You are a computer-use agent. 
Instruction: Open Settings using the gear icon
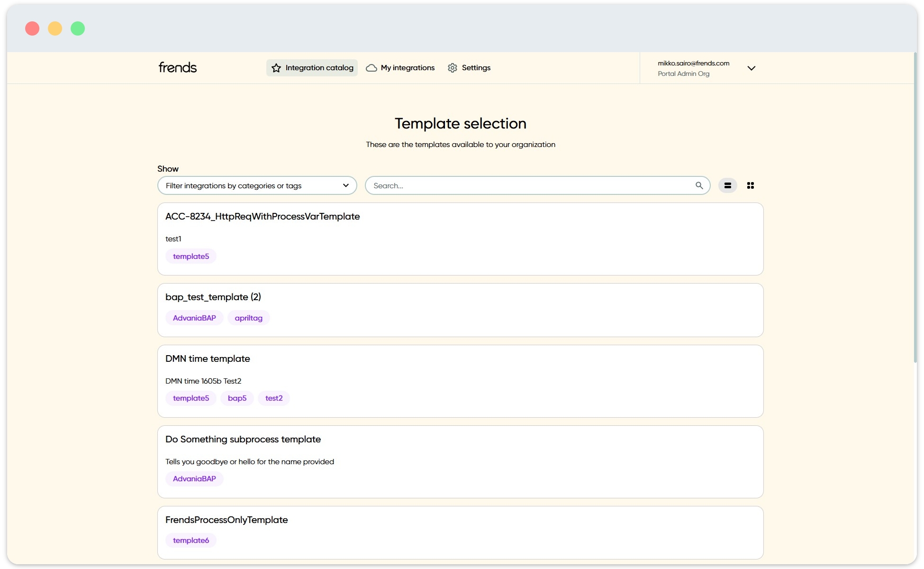[x=452, y=68]
